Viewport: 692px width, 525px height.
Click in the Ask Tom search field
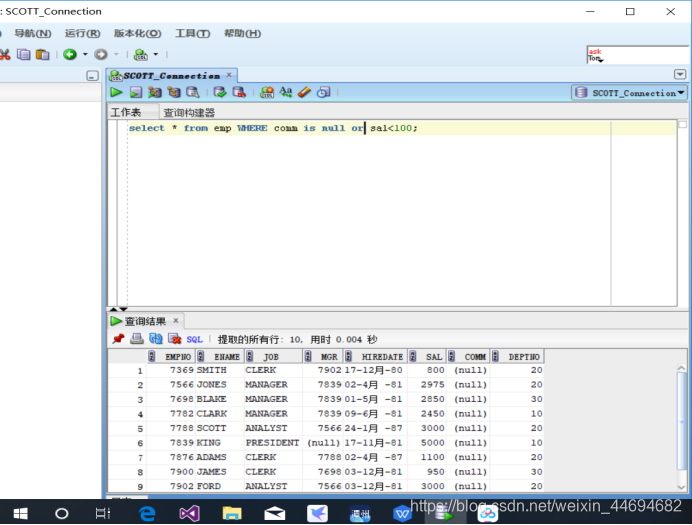pyautogui.click(x=638, y=55)
